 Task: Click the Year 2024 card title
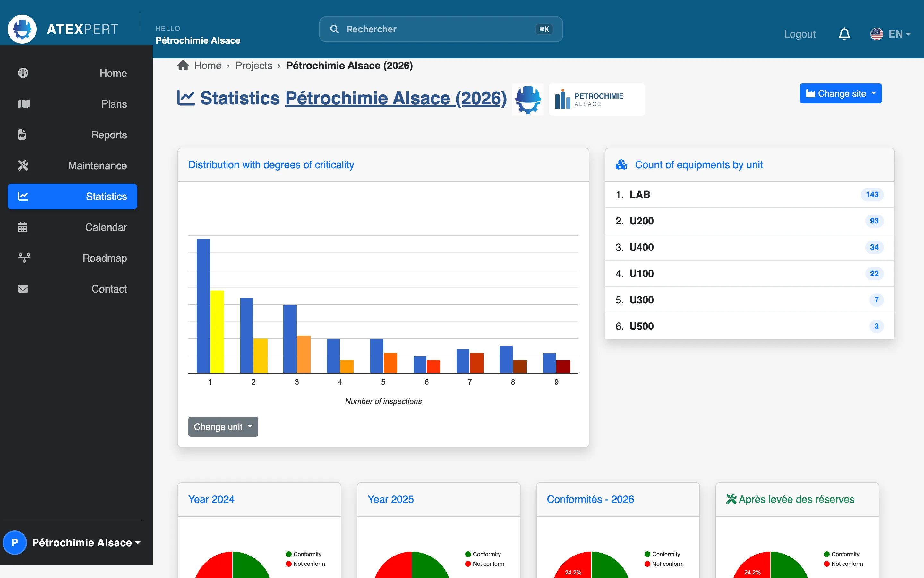coord(211,499)
